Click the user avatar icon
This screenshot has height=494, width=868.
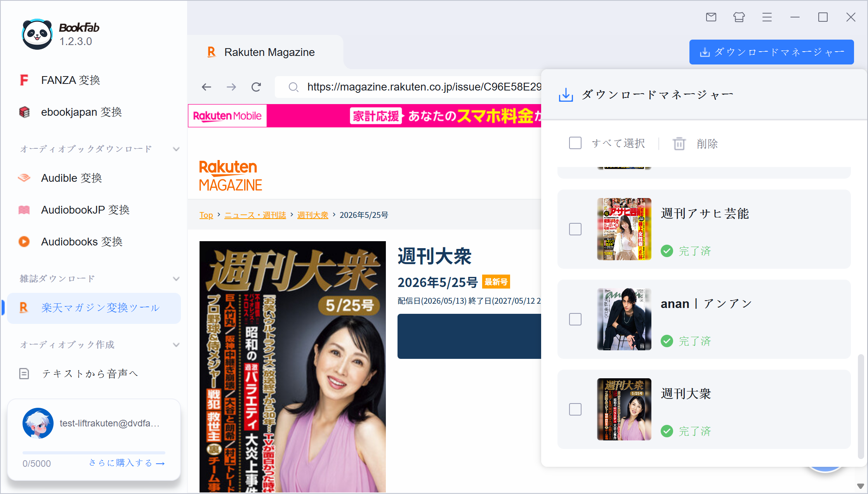(38, 423)
